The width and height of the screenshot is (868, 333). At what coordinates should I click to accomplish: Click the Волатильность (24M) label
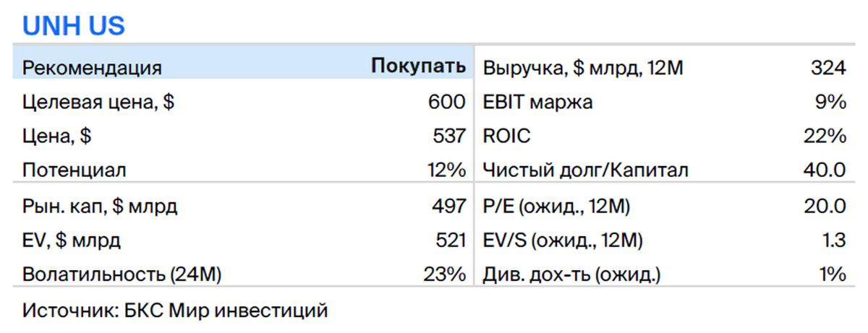click(x=122, y=276)
